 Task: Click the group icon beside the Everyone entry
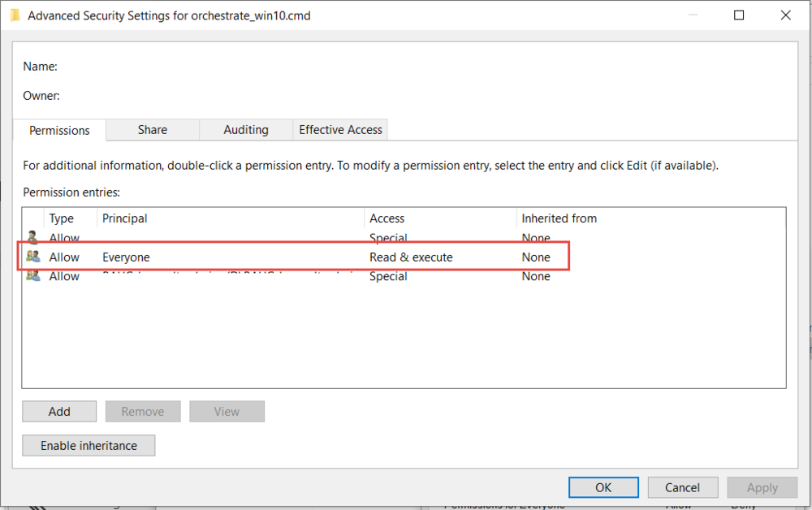pyautogui.click(x=32, y=257)
